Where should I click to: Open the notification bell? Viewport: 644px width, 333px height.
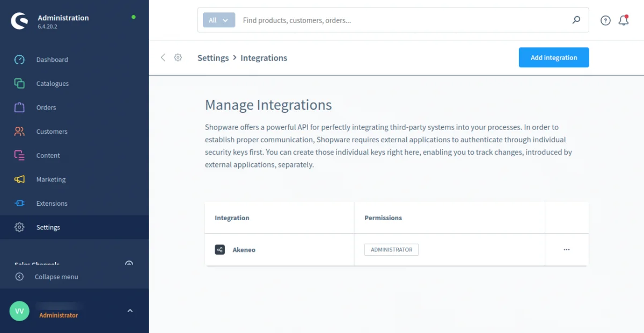(623, 20)
